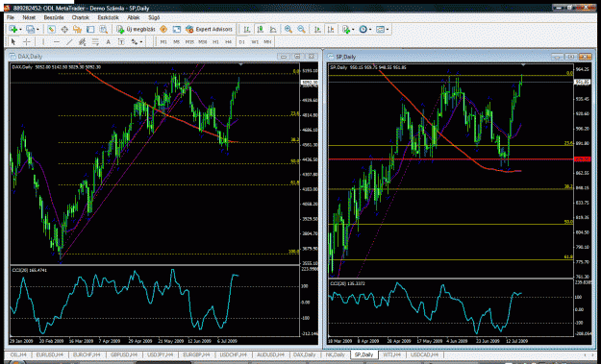Switch to the EURUSD,H4 chart tab
Viewport: 601px width, 364px height.
(50, 354)
